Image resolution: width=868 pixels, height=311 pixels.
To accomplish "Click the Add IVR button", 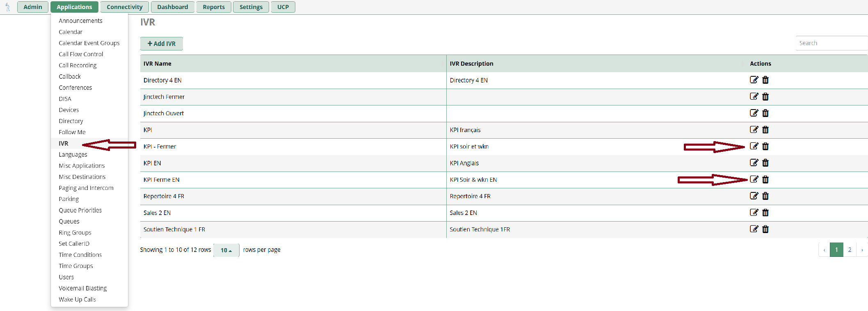I will click(x=162, y=43).
